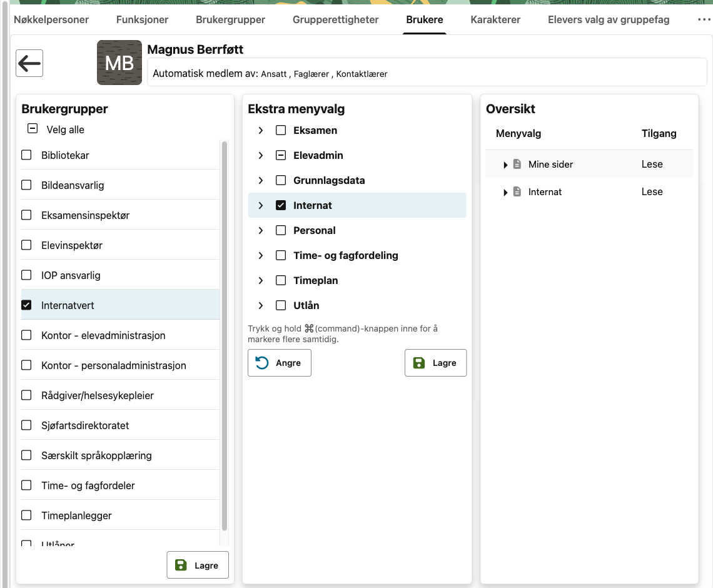713x588 pixels.
Task: Tick the Timeplanlegger checkbox
Action: [26, 515]
